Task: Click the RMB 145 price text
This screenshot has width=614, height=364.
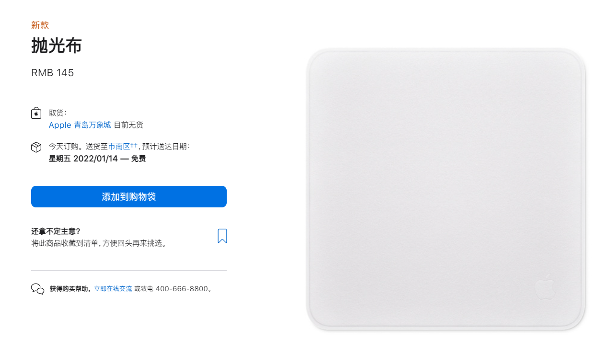Action: (x=53, y=73)
